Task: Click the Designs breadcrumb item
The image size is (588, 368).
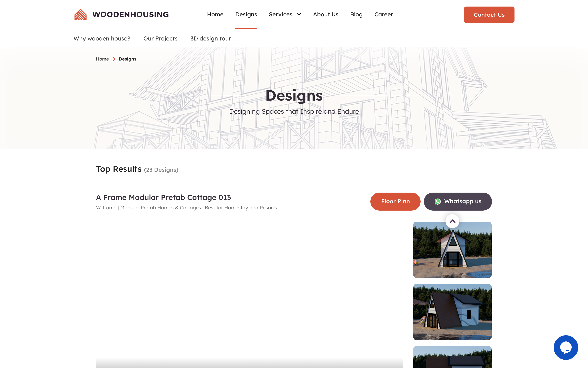Action: [127, 59]
